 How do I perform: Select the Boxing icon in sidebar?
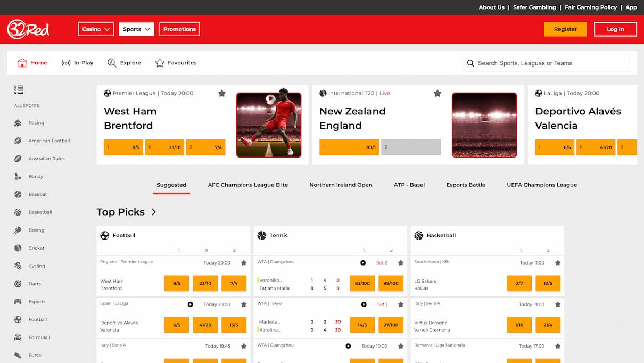point(18,230)
